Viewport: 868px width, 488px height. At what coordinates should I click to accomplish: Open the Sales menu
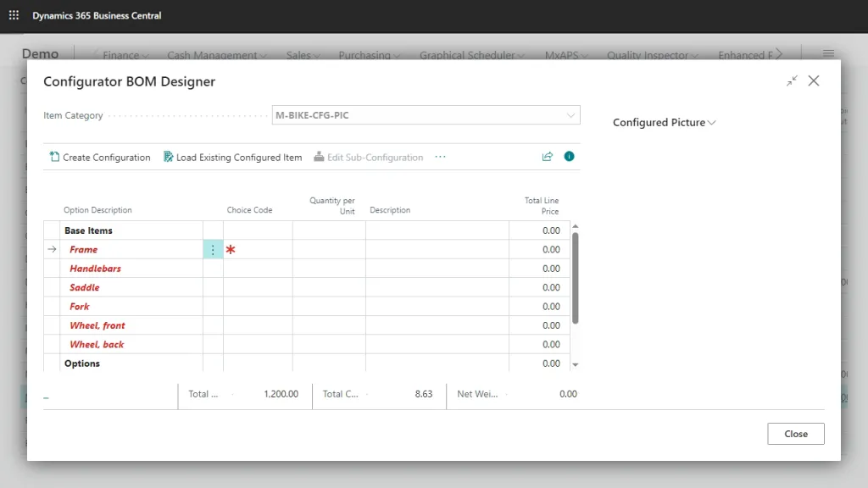pos(302,54)
